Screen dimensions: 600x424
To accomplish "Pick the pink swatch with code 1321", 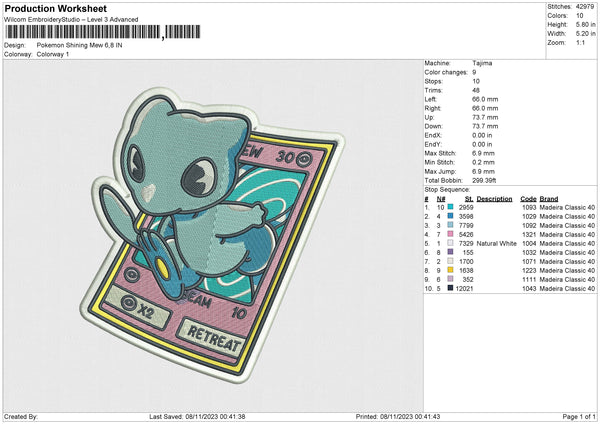I will tap(450, 234).
